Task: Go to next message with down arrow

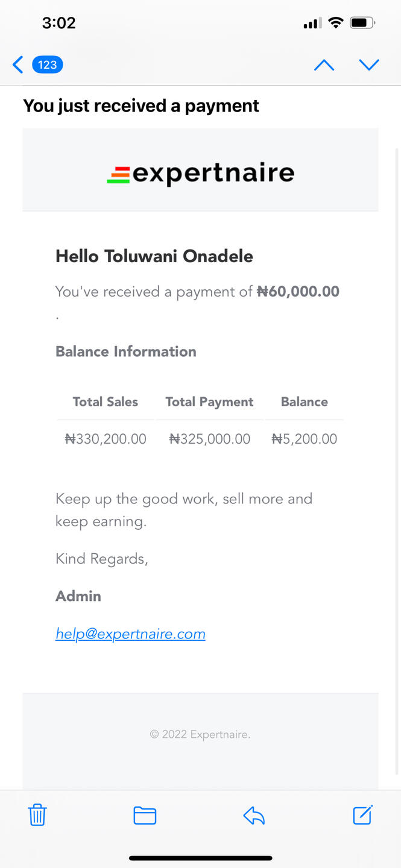Action: (368, 65)
